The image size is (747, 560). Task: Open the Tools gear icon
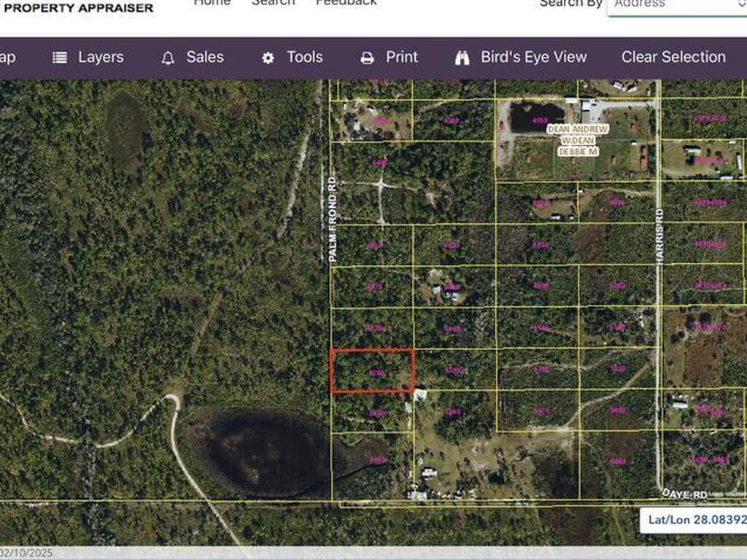coord(268,58)
